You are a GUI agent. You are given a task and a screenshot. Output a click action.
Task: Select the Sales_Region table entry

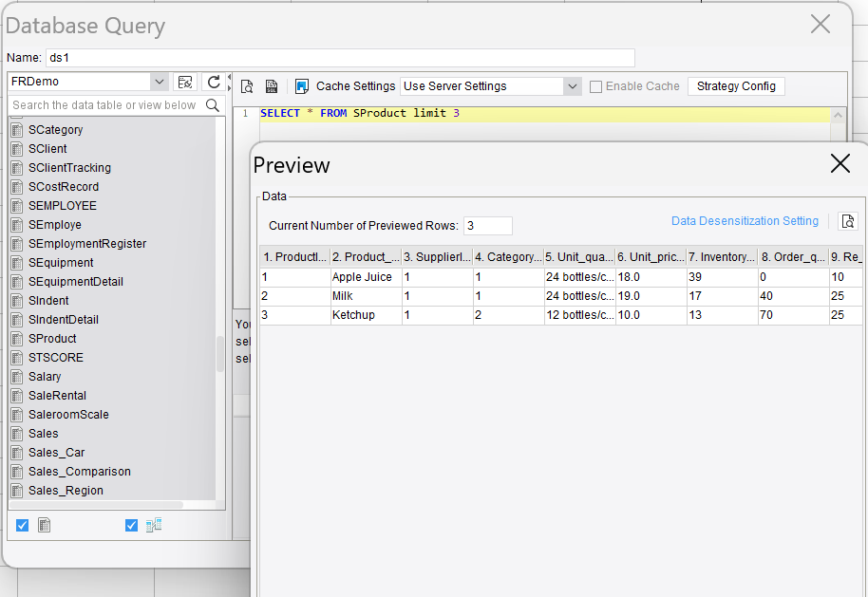pos(66,491)
